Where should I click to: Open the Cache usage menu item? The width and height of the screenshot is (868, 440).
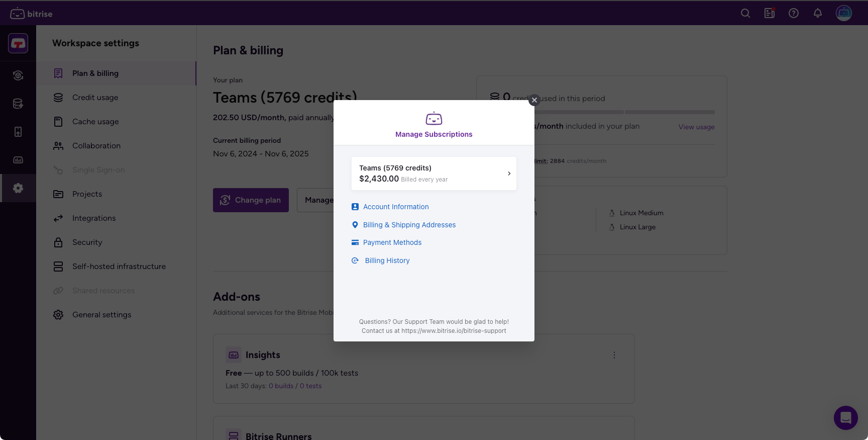pyautogui.click(x=116, y=122)
